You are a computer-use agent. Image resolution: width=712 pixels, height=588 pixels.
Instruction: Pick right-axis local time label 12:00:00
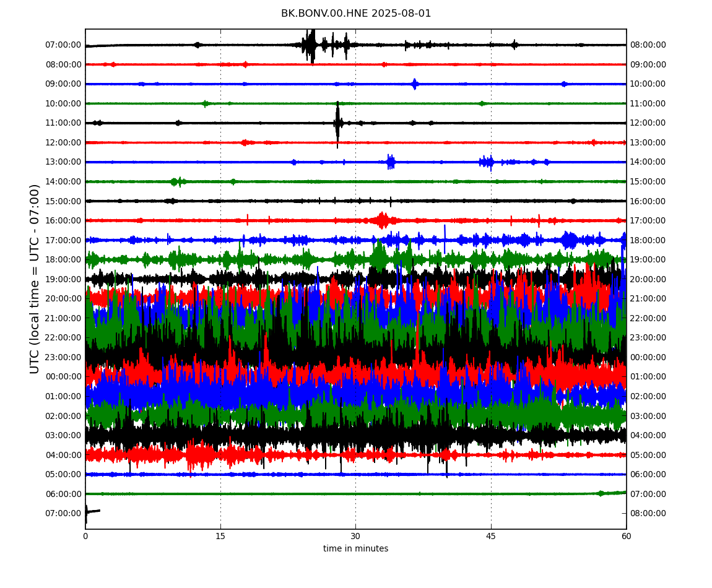coord(648,123)
